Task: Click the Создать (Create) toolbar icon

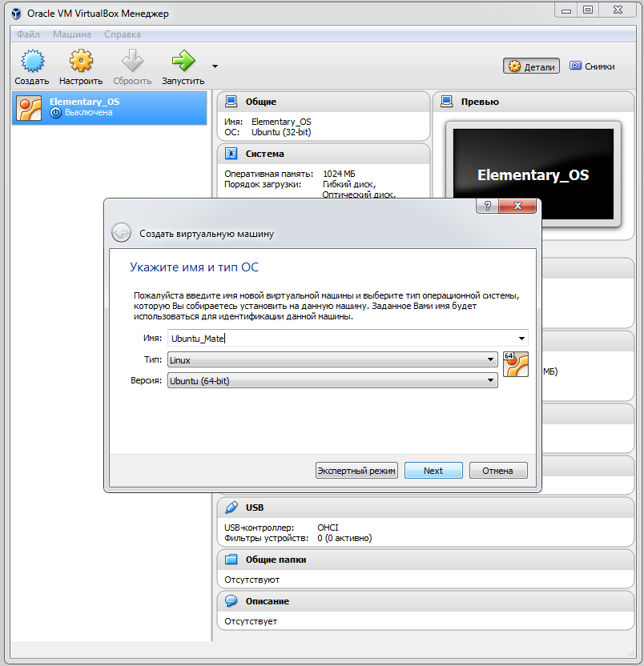Action: [x=32, y=61]
